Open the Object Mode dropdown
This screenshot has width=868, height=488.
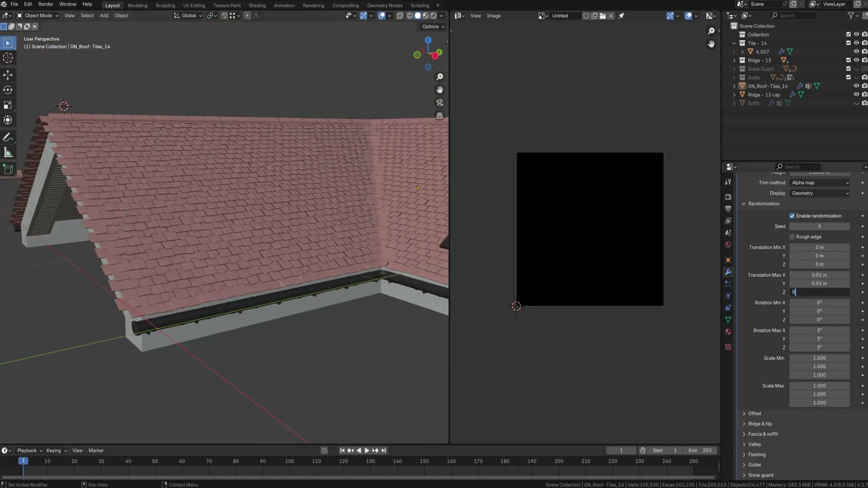click(x=38, y=16)
